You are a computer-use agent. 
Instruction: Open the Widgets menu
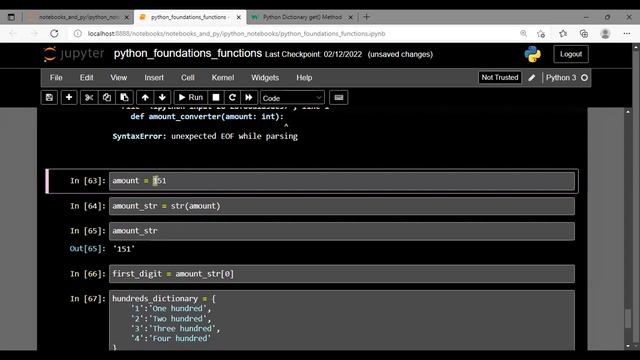click(265, 78)
